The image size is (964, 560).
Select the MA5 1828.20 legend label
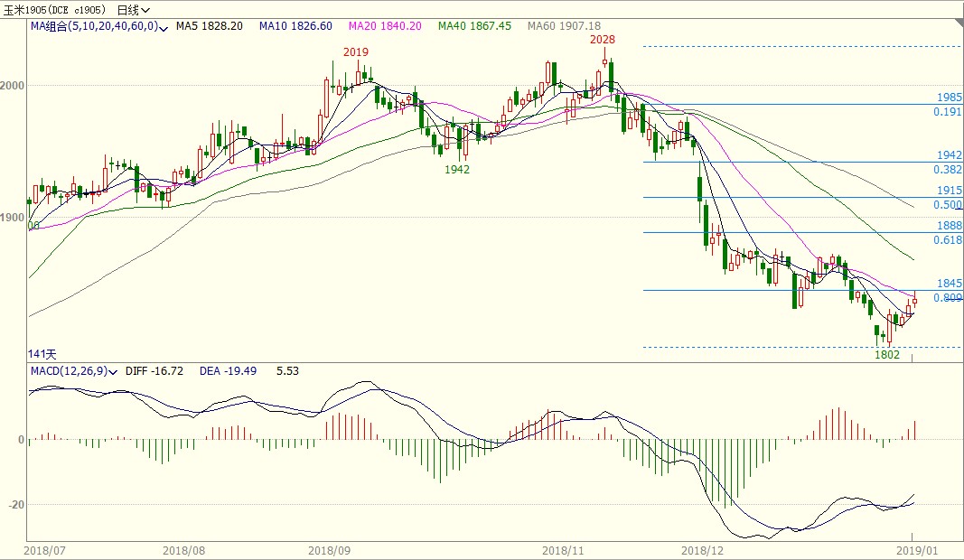coord(210,26)
